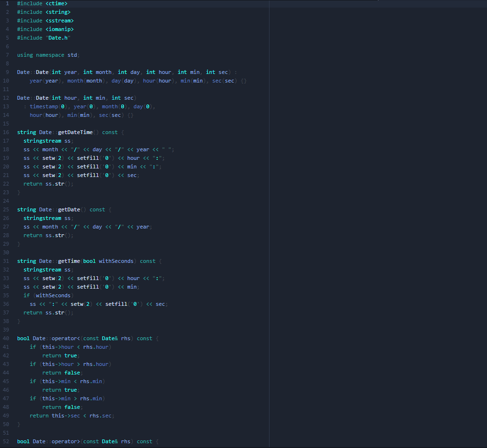Click the 'timestamp(0)' initializer

[49, 106]
